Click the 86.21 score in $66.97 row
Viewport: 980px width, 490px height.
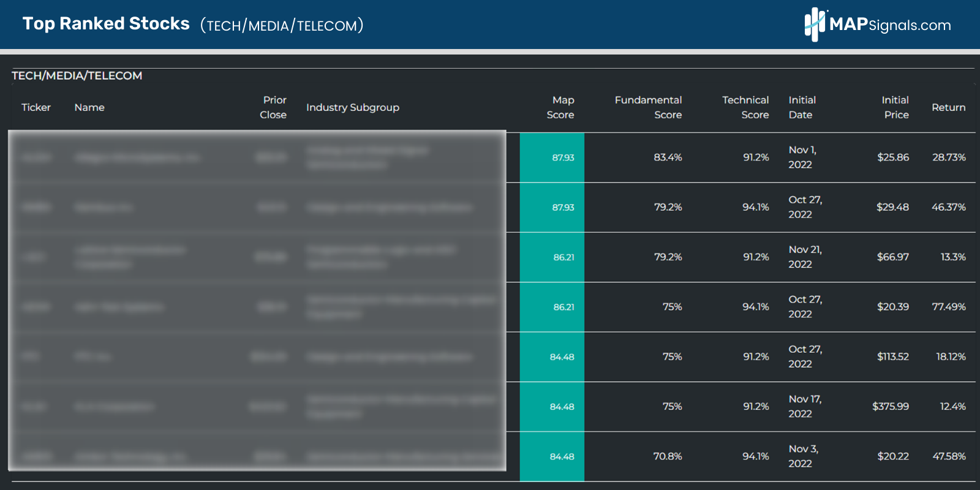coord(563,257)
